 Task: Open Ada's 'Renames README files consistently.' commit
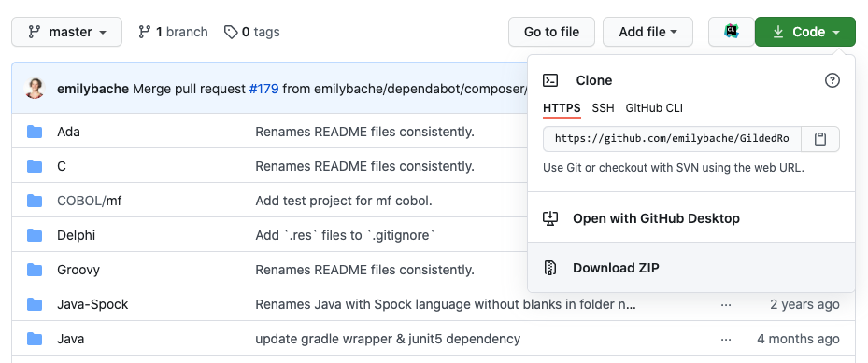tap(364, 133)
